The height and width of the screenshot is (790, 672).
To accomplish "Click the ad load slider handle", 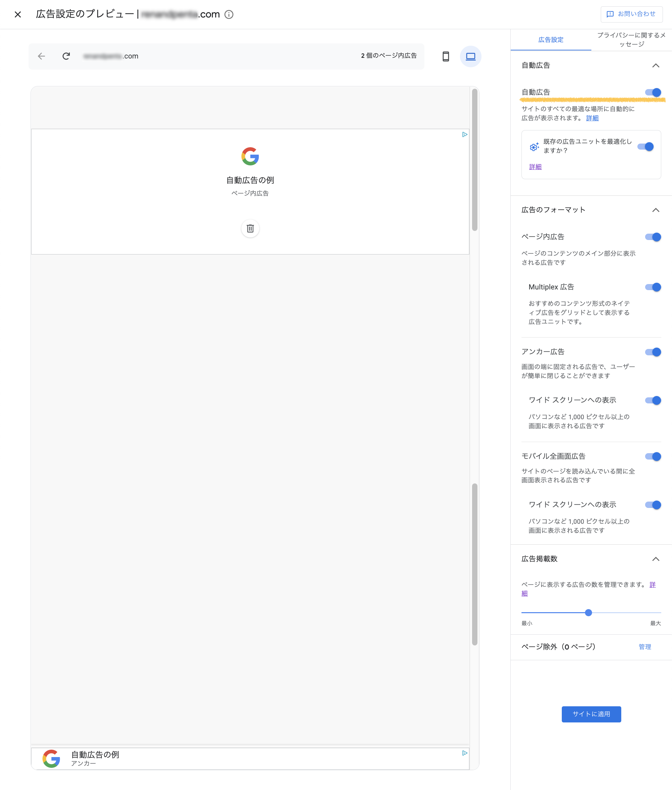I will (588, 613).
